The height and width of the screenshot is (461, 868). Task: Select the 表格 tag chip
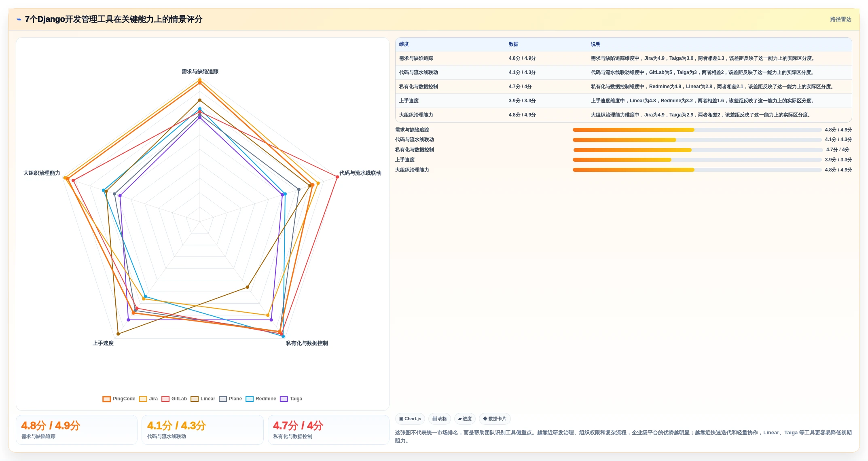coord(440,419)
